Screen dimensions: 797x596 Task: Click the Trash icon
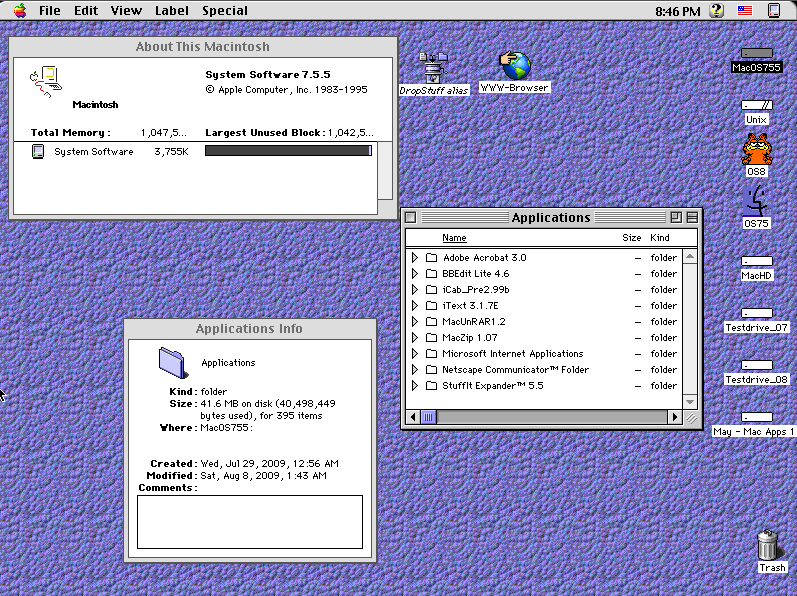pyautogui.click(x=768, y=544)
